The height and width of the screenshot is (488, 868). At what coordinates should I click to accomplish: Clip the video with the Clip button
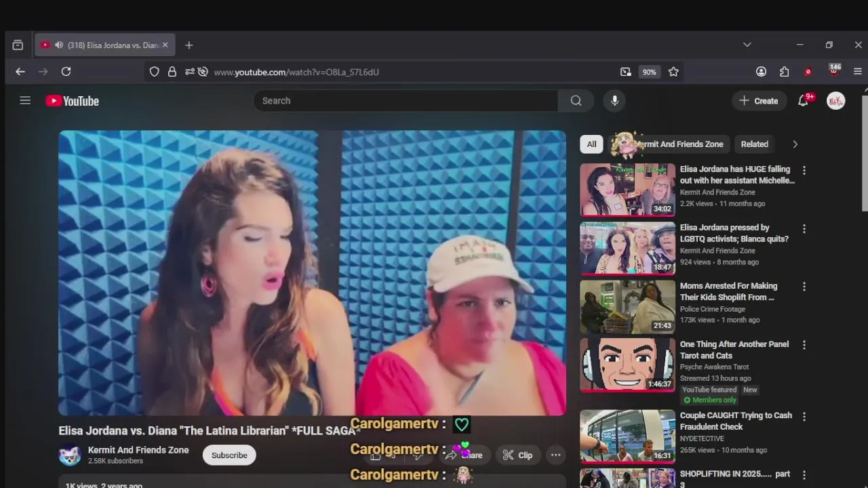tap(517, 455)
